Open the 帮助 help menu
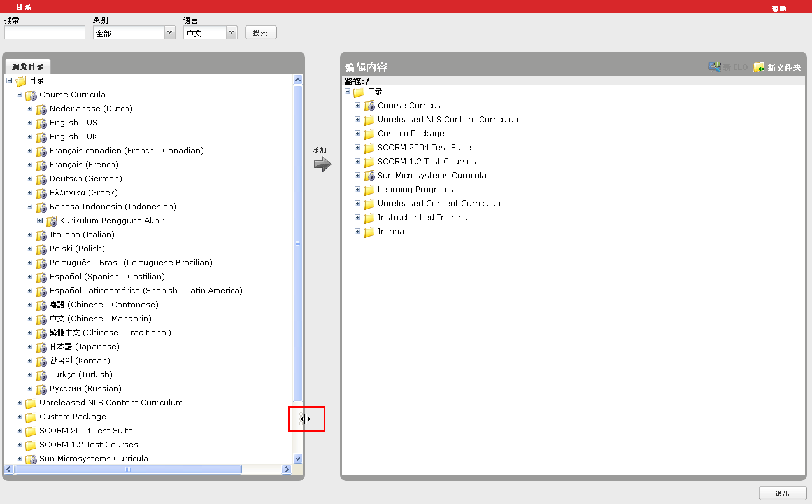The image size is (812, 504). click(778, 9)
